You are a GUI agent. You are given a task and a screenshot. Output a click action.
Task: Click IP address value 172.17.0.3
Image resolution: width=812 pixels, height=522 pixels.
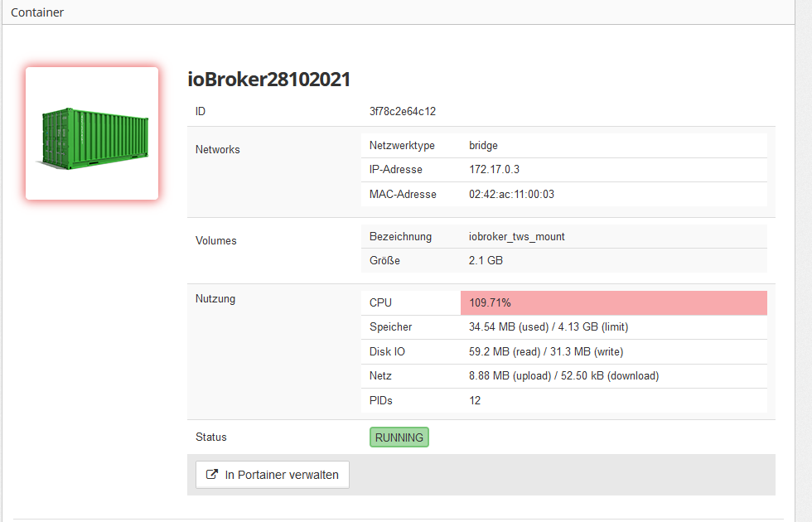tap(494, 169)
